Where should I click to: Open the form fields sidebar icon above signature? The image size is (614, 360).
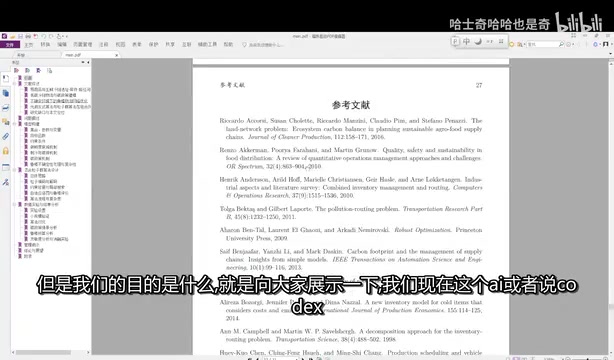pyautogui.click(x=5, y=167)
